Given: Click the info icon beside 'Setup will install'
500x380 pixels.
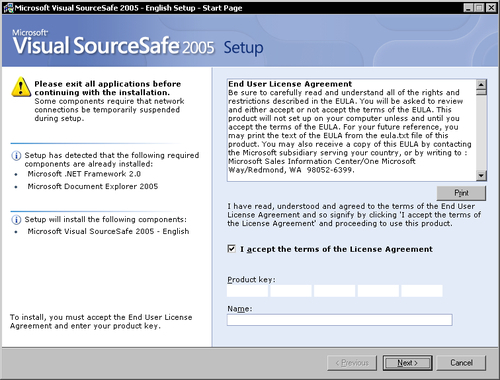Looking at the screenshot, I should 16,220.
